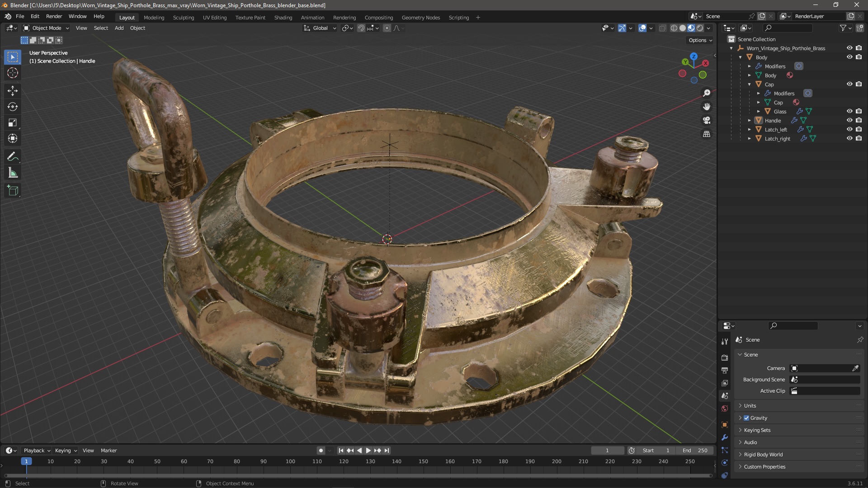Click the outliner search field
Image resolution: width=868 pixels, height=488 pixels.
[x=787, y=28]
